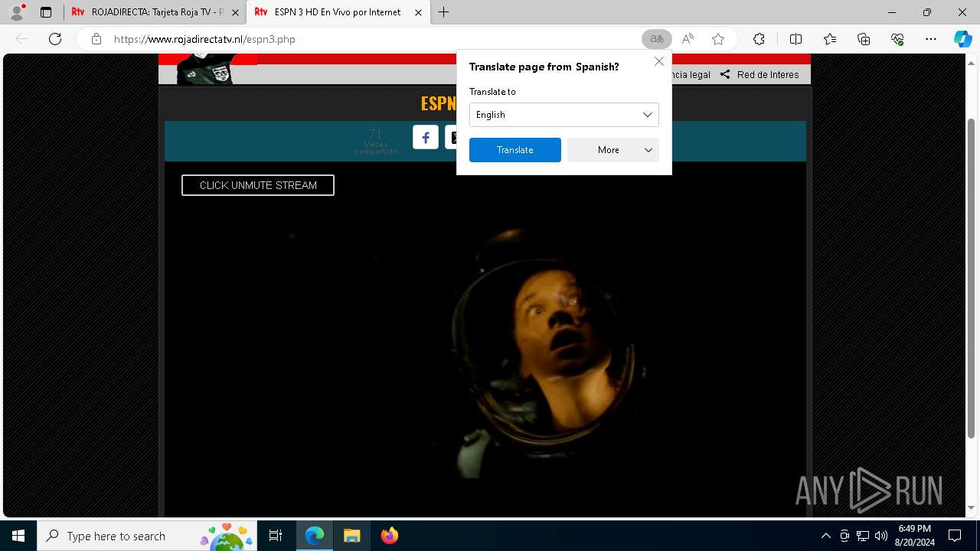Open a new browser tab

click(444, 12)
